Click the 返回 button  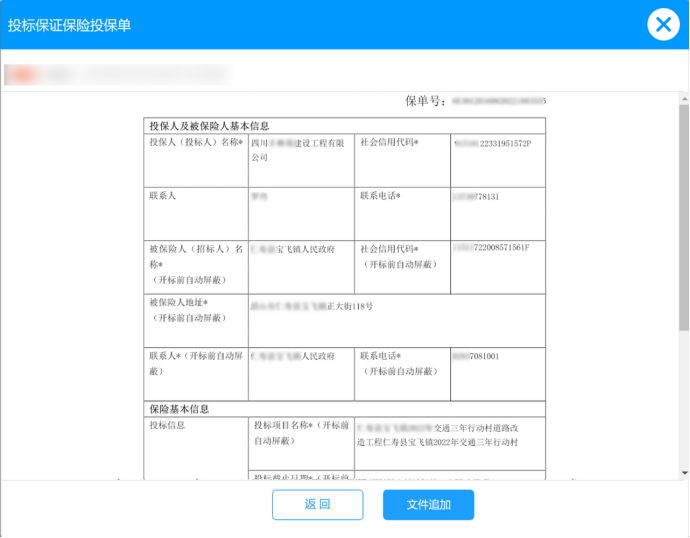click(317, 505)
